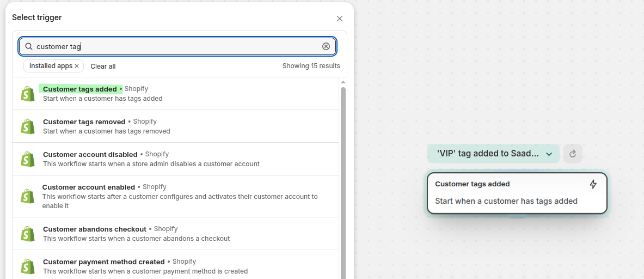The image size is (644, 279).
Task: Click the Shopify icon beside Customer account disabled
Action: (x=28, y=159)
